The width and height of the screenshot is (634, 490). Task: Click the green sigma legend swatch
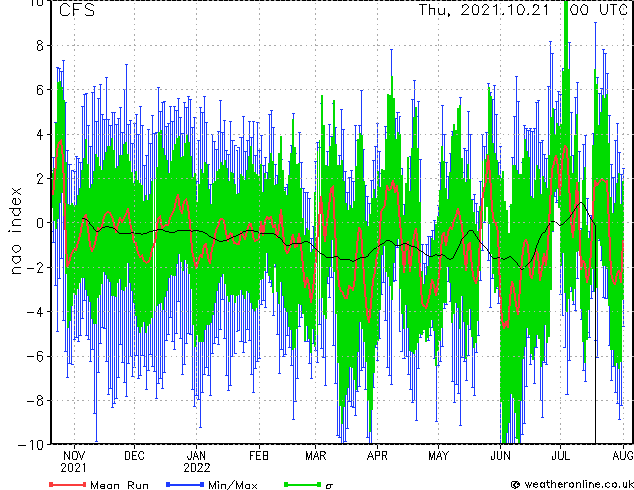(x=303, y=484)
